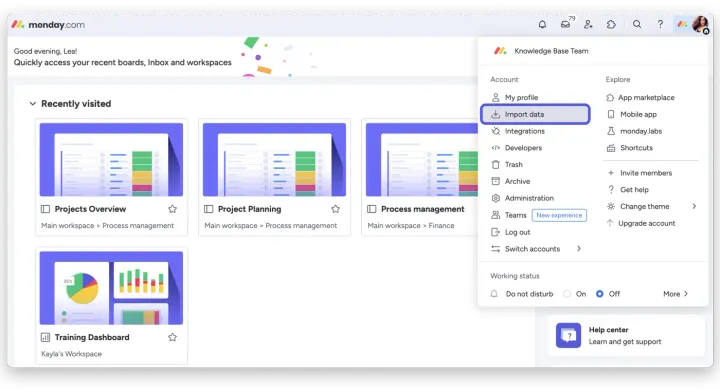Star the Projects Overview board
Viewport: 720px width, 392px height.
(172, 209)
